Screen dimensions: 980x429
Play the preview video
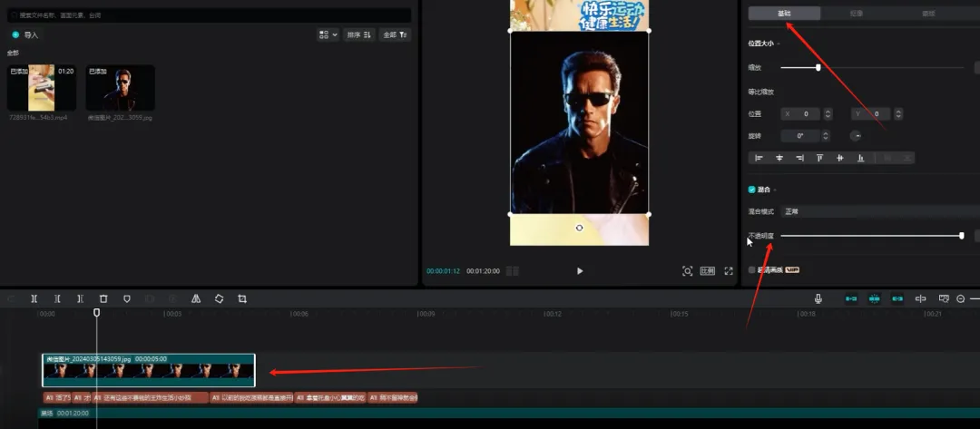[x=579, y=271]
